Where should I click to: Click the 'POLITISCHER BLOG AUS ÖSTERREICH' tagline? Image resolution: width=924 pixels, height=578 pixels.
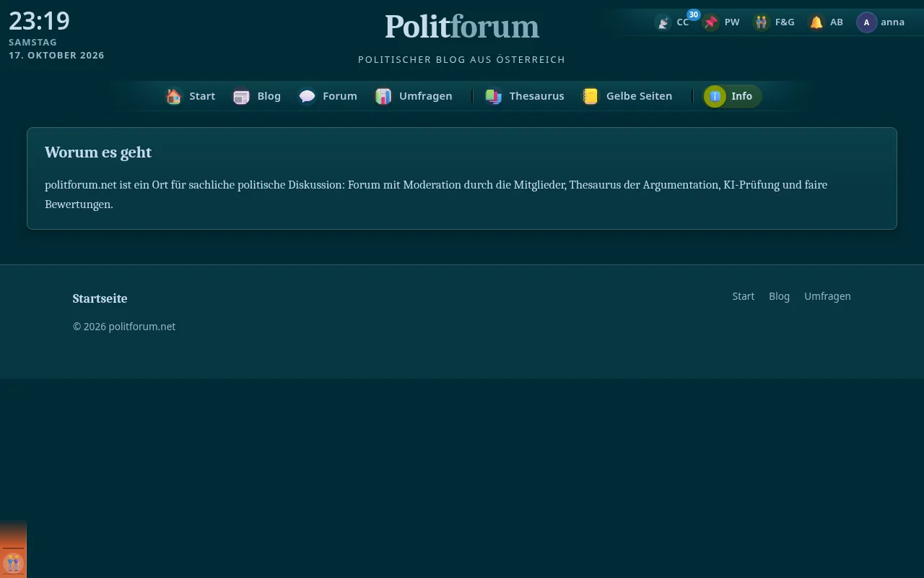(x=462, y=59)
